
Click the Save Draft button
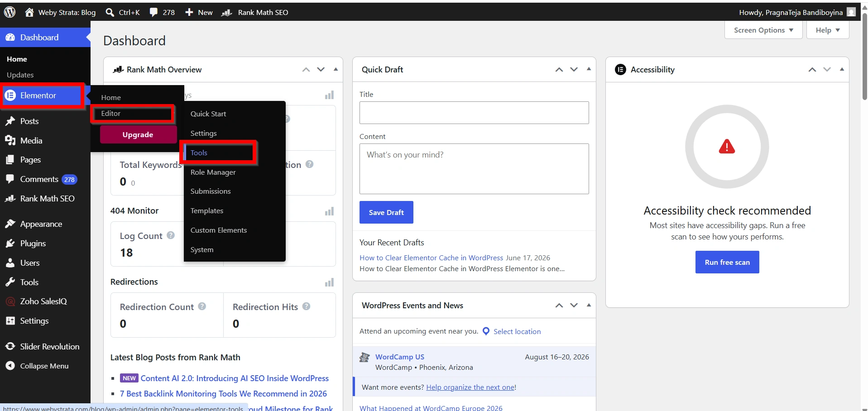click(386, 212)
